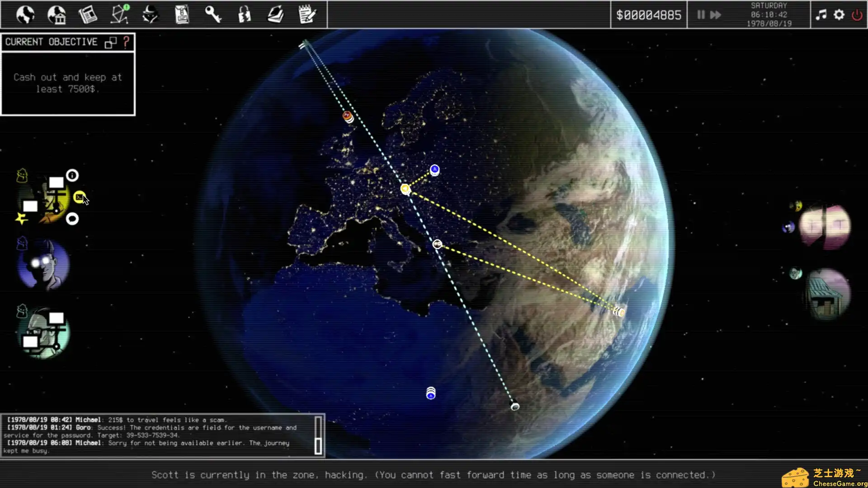Fast forward the game time

click(x=716, y=15)
